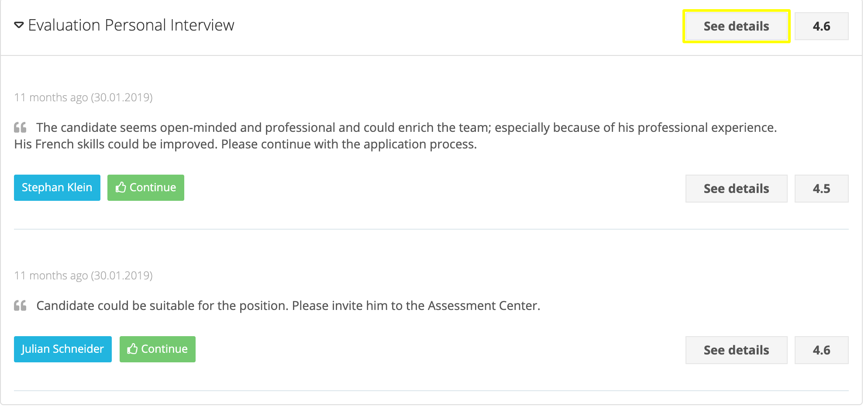Click 'Candidate could be suitable' comment text
The image size is (868, 406).
pos(162,306)
